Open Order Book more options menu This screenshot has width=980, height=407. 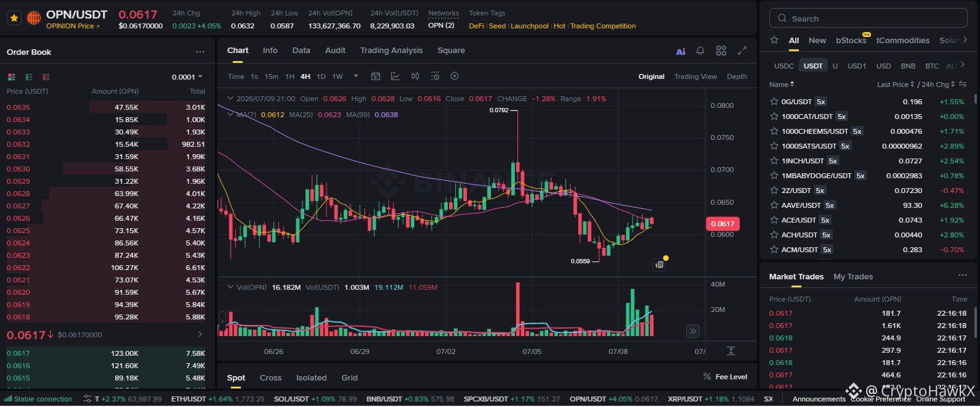click(200, 52)
